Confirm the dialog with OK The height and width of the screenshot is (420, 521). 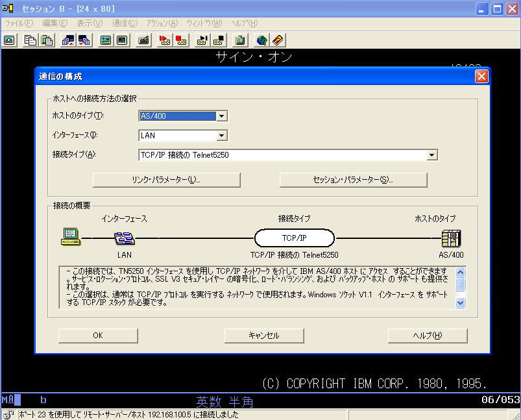[98, 336]
